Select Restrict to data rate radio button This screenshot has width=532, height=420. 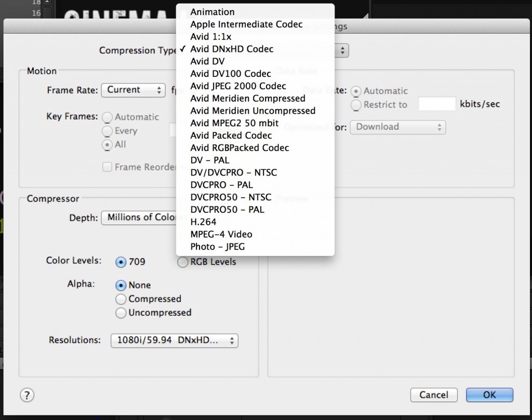click(x=356, y=105)
